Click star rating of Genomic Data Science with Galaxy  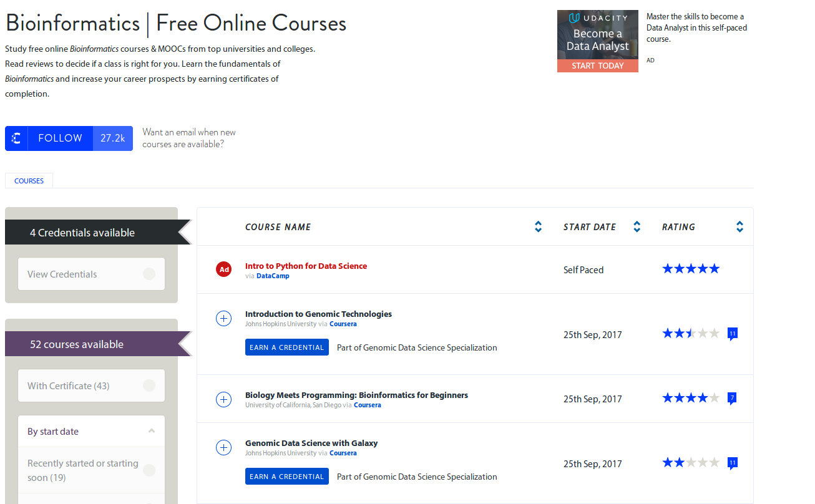[691, 462]
